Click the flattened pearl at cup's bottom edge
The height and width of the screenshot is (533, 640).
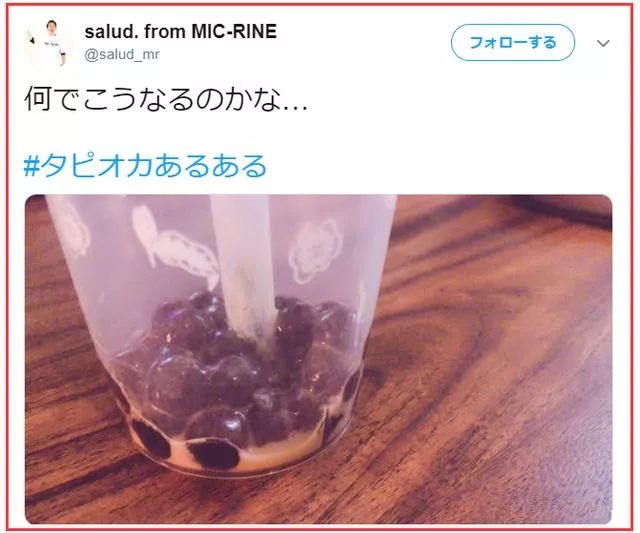click(213, 453)
